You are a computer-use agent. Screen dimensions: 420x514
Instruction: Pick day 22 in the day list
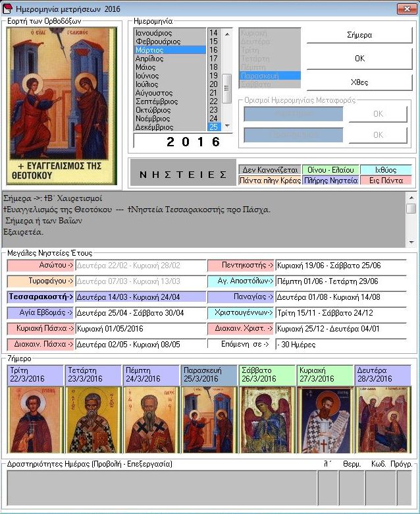click(214, 101)
